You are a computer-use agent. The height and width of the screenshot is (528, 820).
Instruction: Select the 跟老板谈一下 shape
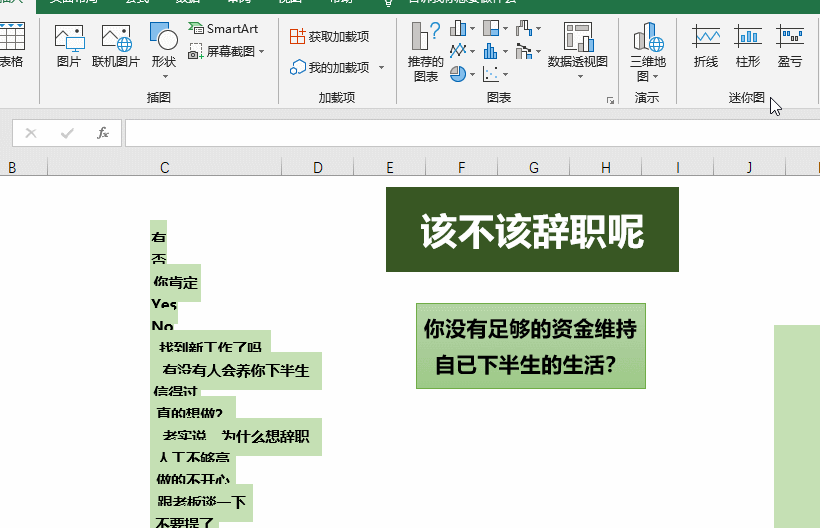201,502
